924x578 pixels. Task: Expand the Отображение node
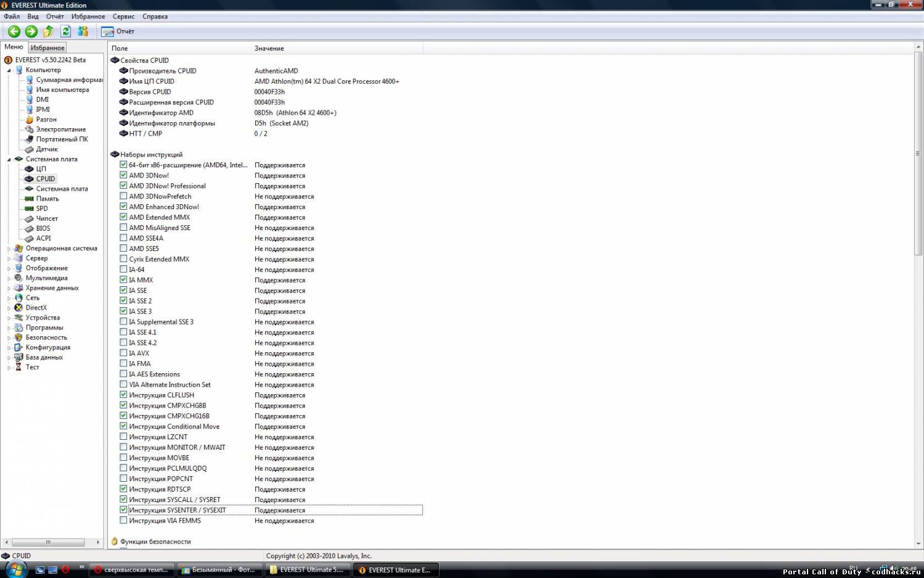9,268
